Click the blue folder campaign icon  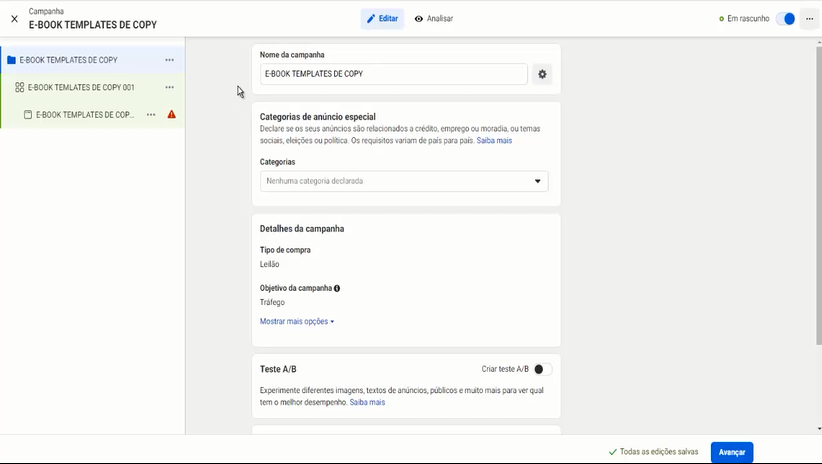click(11, 60)
